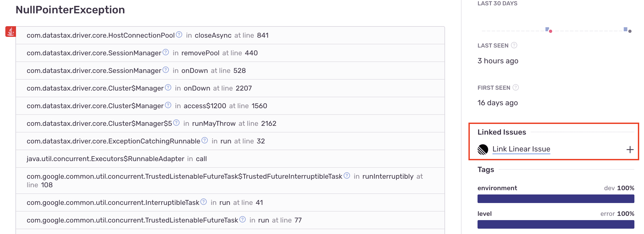Click help icon next to ExceptionCatchingRunnable
The image size is (644, 234).
point(205,141)
